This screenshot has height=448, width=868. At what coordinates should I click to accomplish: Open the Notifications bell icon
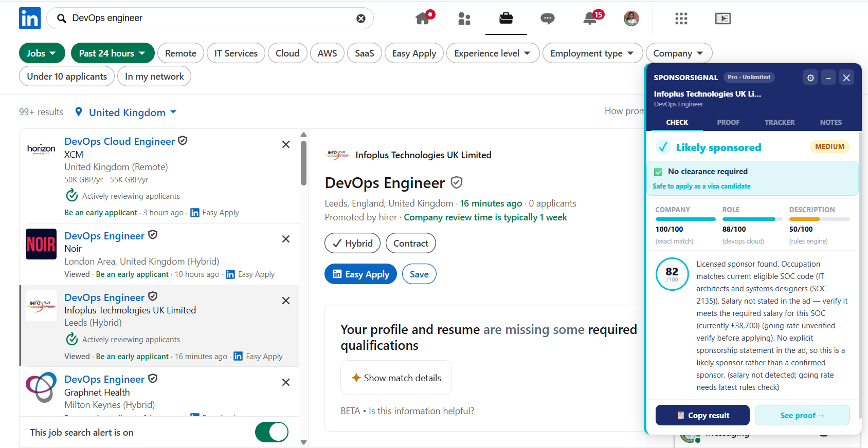tap(590, 18)
